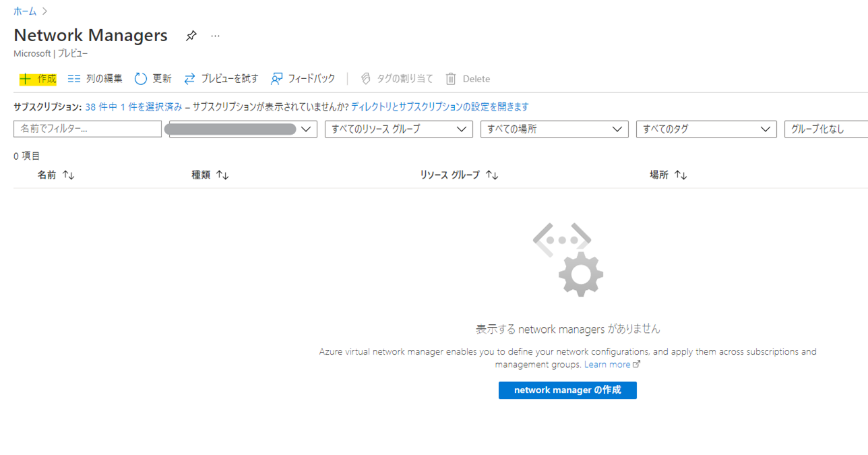Open フィードバック feedback panel
This screenshot has height=455, width=868.
click(x=303, y=79)
